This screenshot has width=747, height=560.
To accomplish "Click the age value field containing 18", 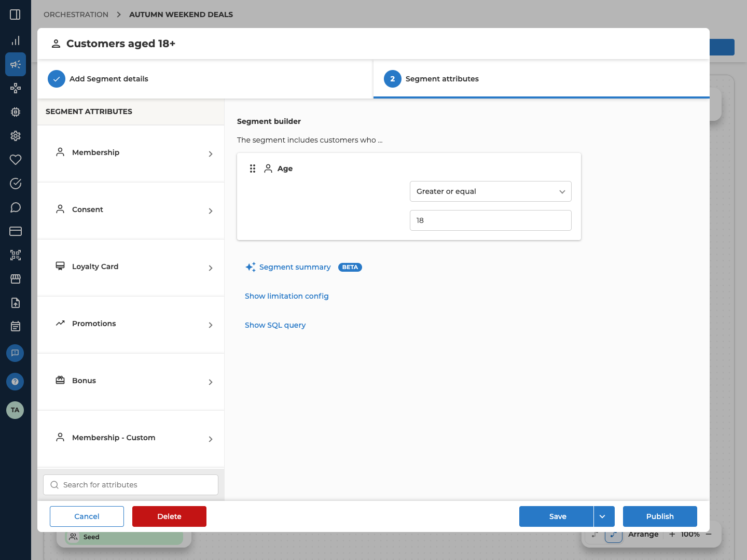I will [491, 220].
